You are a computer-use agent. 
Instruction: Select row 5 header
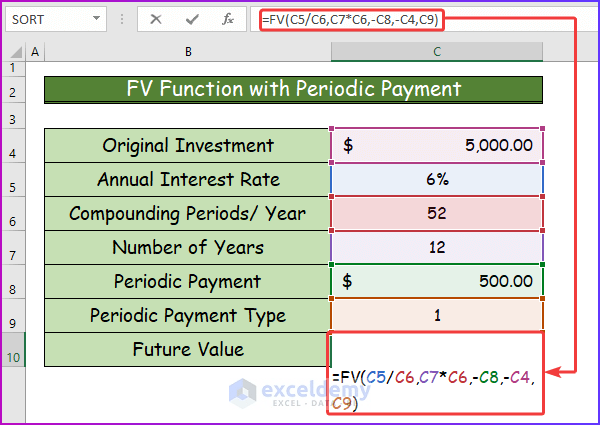(13, 180)
